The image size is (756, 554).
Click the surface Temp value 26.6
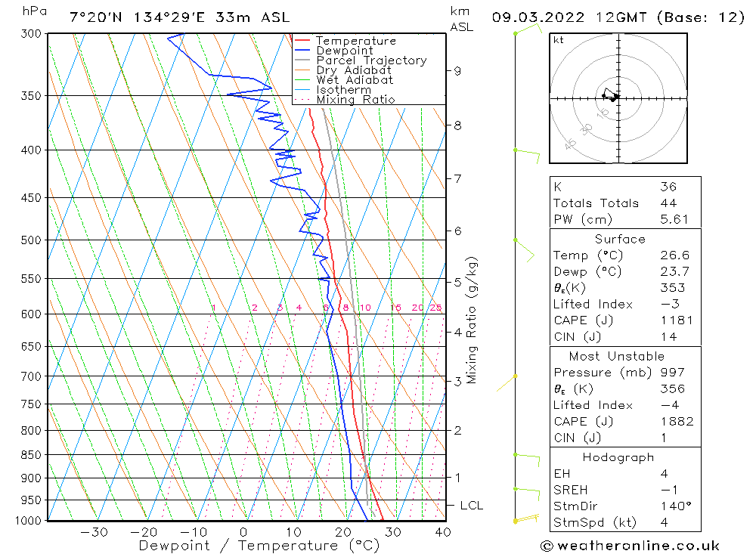(674, 255)
